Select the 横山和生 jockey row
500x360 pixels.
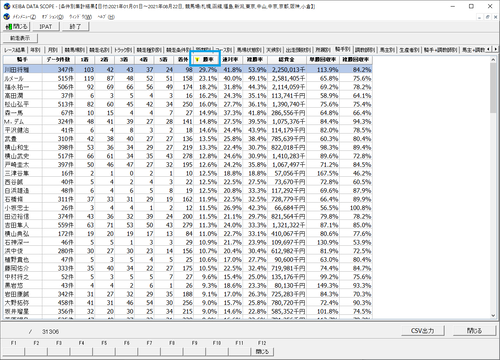188,147
